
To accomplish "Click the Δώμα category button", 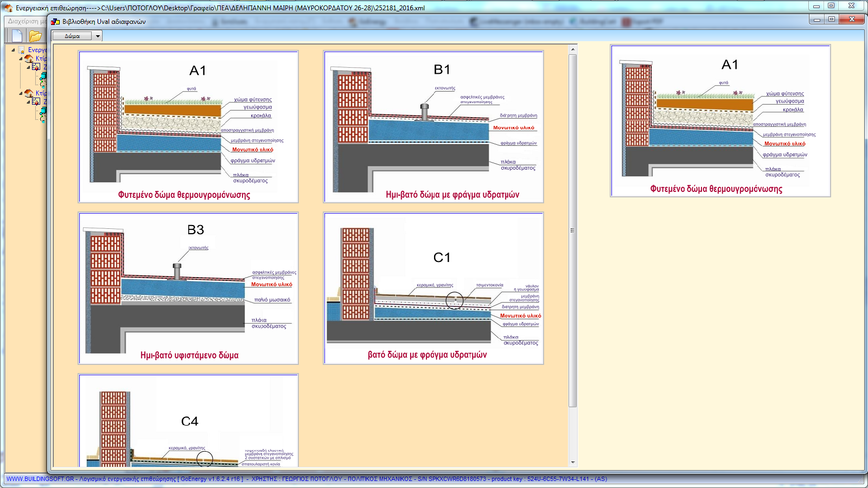I will tap(72, 36).
